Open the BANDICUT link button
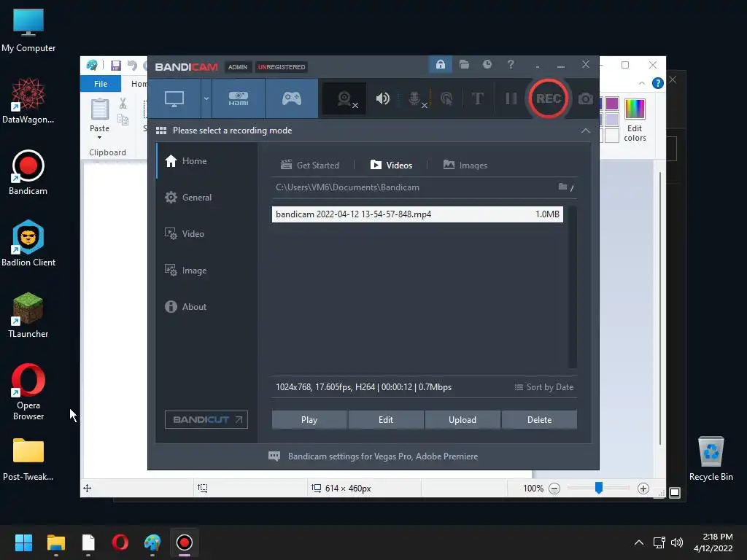747x560 pixels. pyautogui.click(x=206, y=419)
